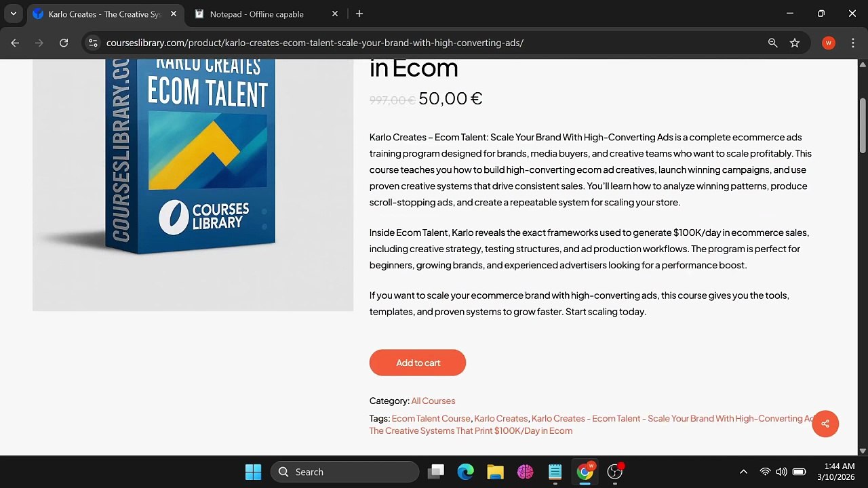Click the scrollbar up arrow
Viewport: 868px width, 488px height.
click(863, 64)
